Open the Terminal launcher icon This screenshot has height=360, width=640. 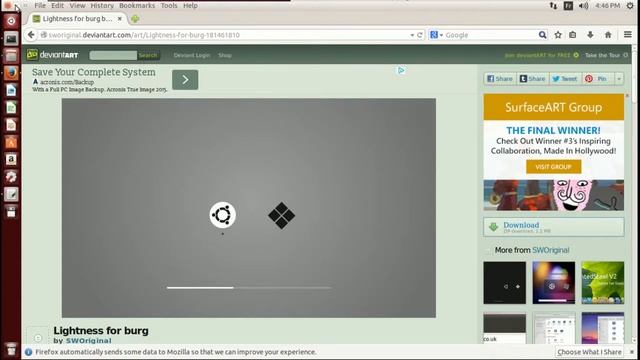pyautogui.click(x=11, y=39)
